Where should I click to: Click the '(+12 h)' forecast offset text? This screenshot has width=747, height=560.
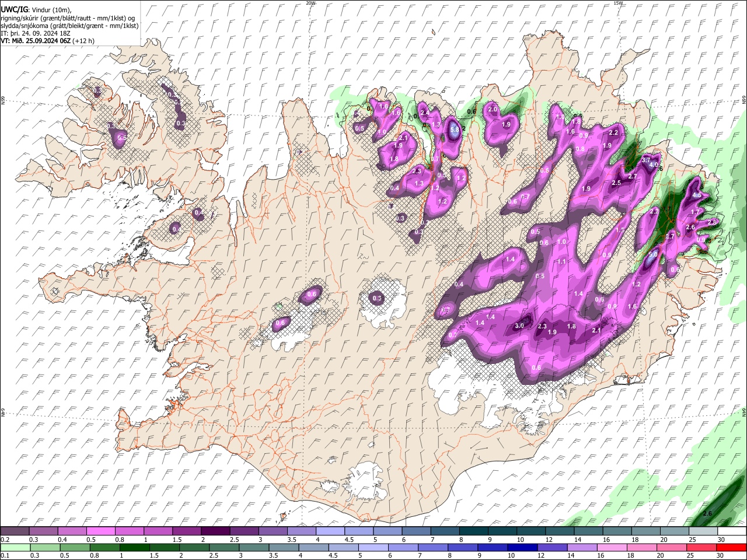pyautogui.click(x=83, y=41)
